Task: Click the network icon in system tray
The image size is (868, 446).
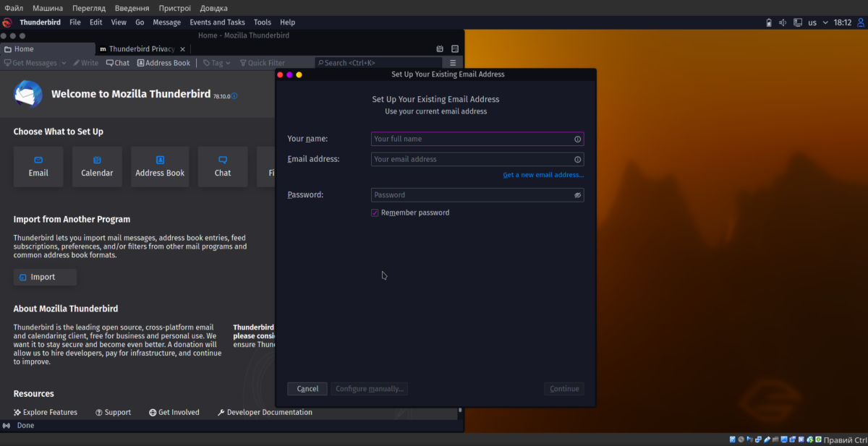Action: click(x=798, y=22)
